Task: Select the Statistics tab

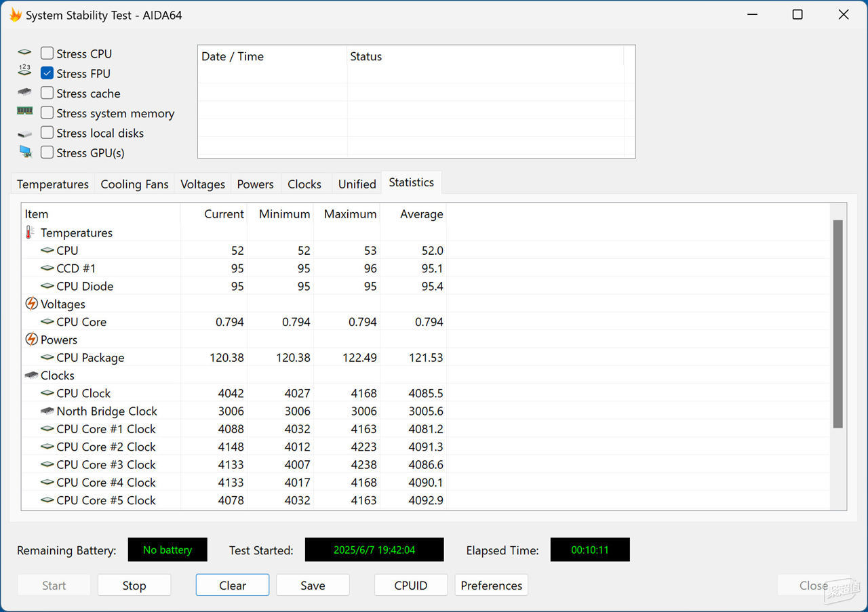Action: point(412,182)
